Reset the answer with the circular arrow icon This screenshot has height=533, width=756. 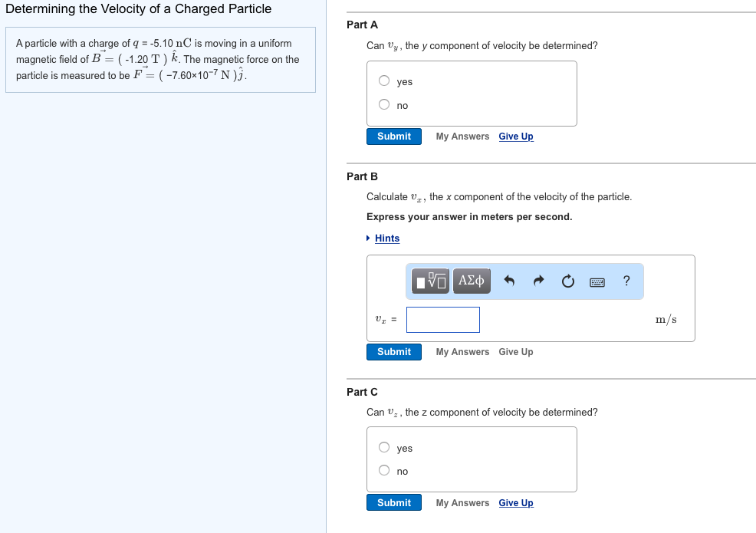click(x=567, y=281)
